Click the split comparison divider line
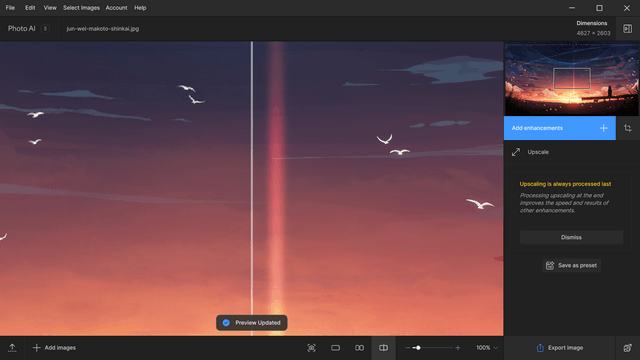The image size is (640, 360). click(252, 189)
